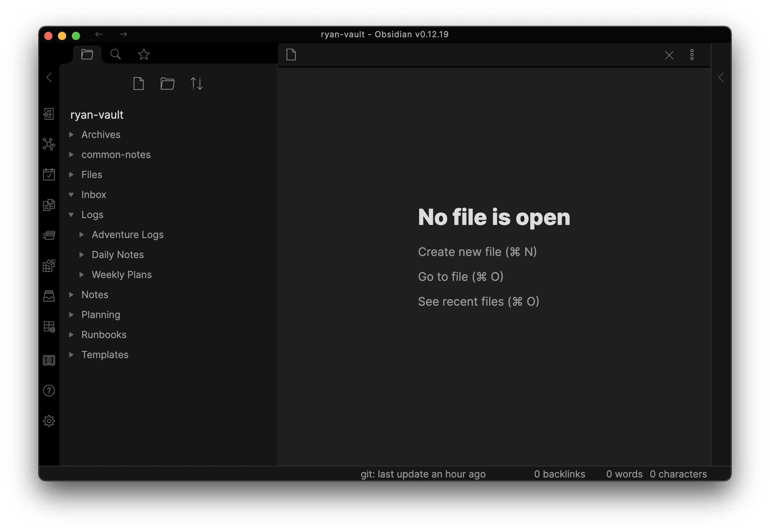Switch to the search tab
The image size is (770, 532).
(115, 54)
